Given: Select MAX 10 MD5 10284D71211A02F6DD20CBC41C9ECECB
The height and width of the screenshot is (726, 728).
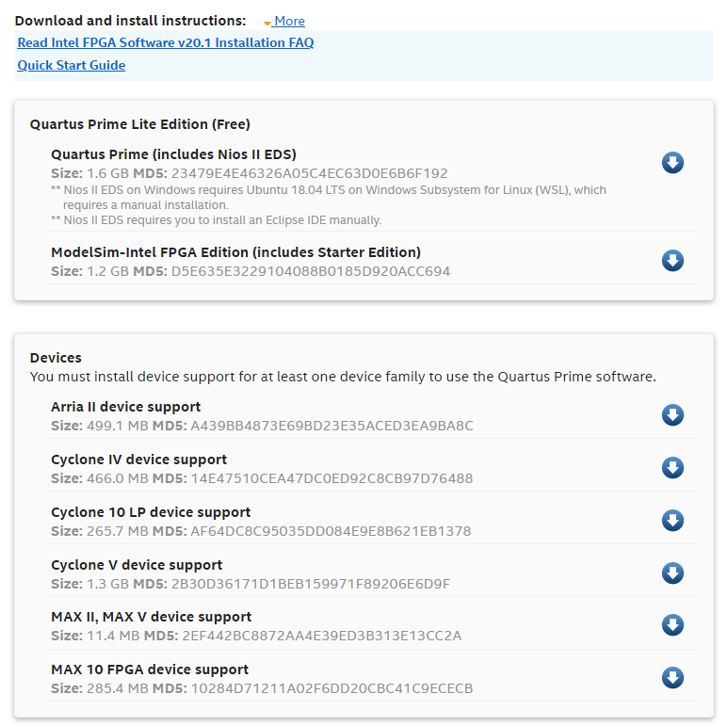Looking at the screenshot, I should click(x=332, y=688).
